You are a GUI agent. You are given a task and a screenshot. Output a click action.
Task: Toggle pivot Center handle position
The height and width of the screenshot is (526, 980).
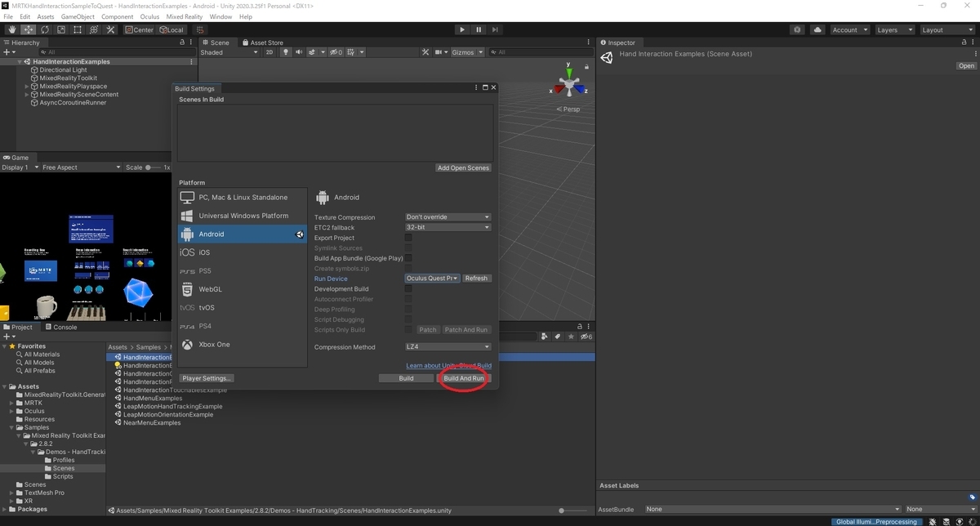(139, 29)
